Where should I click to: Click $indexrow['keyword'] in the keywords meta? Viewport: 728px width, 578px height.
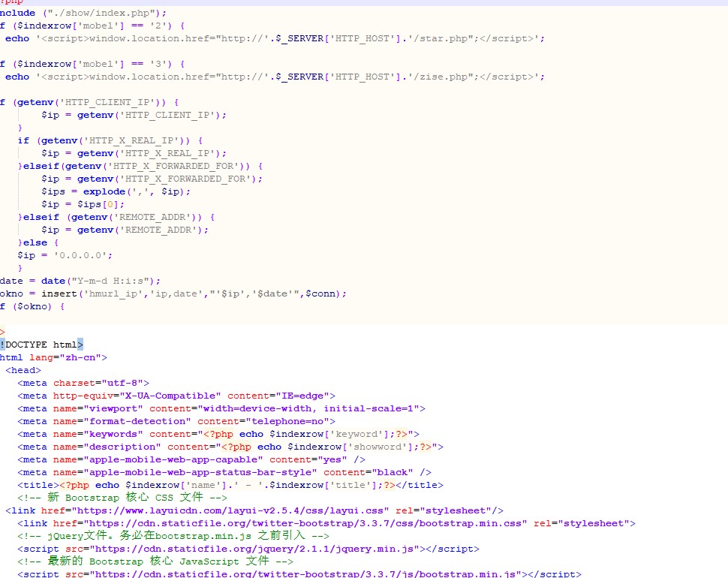(329, 434)
